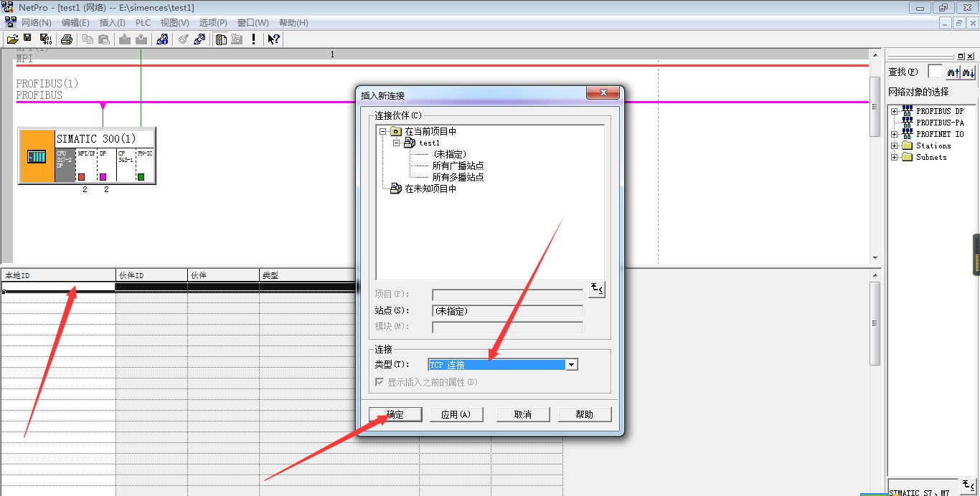Click the Print toolbar icon
Viewport: 980px width, 496px height.
click(x=67, y=39)
